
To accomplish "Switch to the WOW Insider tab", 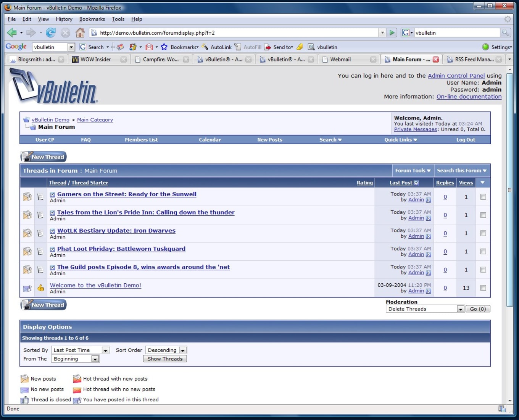I will point(99,59).
